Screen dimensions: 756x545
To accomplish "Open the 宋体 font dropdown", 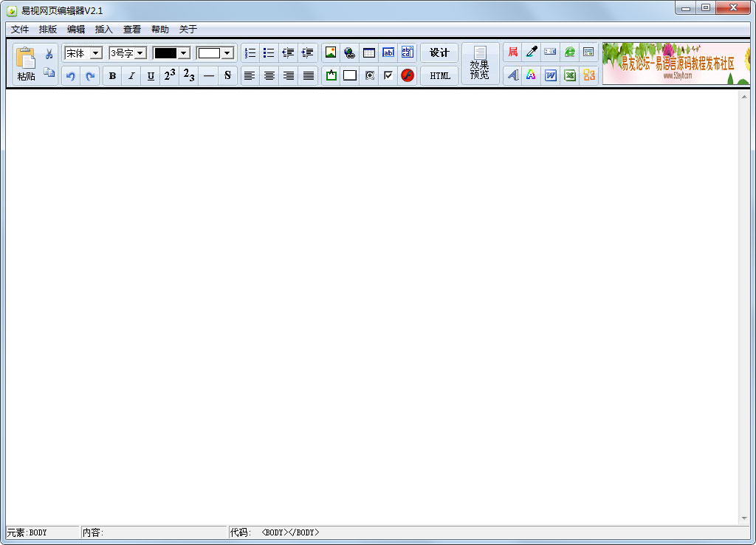I will [96, 53].
